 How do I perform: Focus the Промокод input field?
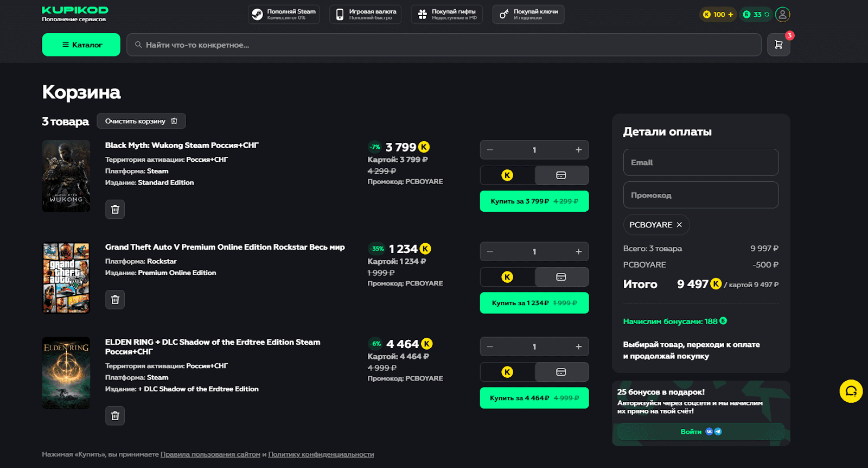(x=701, y=195)
